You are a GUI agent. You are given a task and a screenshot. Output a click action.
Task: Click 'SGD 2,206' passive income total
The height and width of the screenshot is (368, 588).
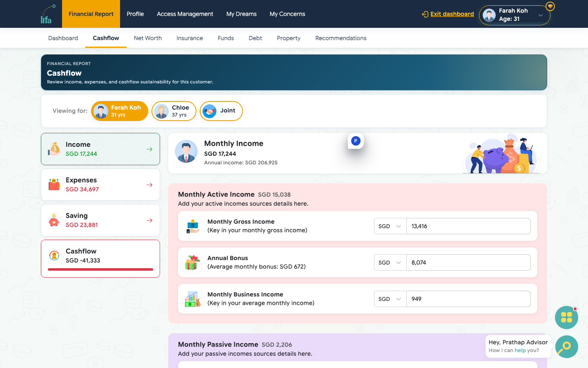tap(277, 345)
